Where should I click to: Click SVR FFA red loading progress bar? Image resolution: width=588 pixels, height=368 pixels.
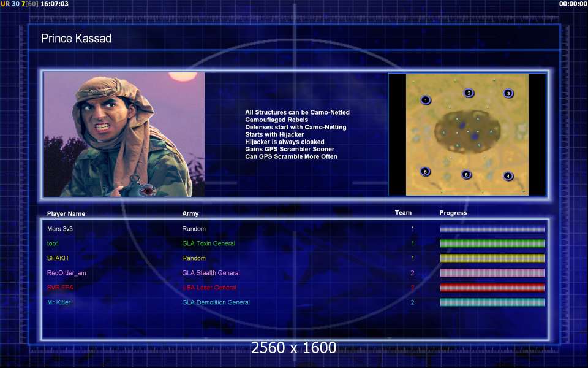pyautogui.click(x=492, y=288)
